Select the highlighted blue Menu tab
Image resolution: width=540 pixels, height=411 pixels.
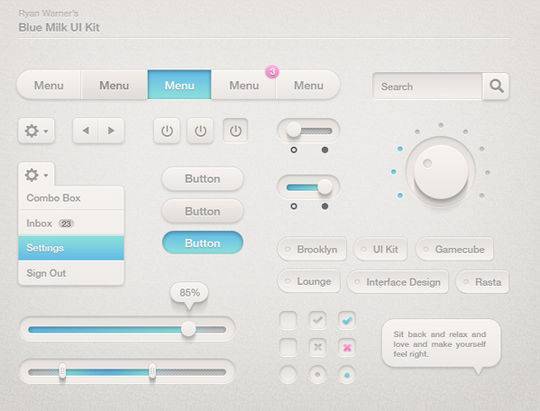(179, 85)
